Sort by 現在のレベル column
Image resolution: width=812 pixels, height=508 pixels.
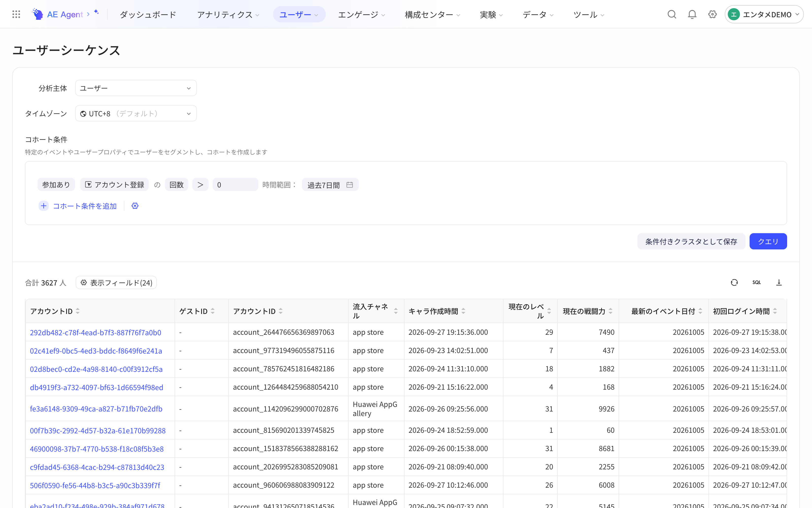tap(549, 311)
